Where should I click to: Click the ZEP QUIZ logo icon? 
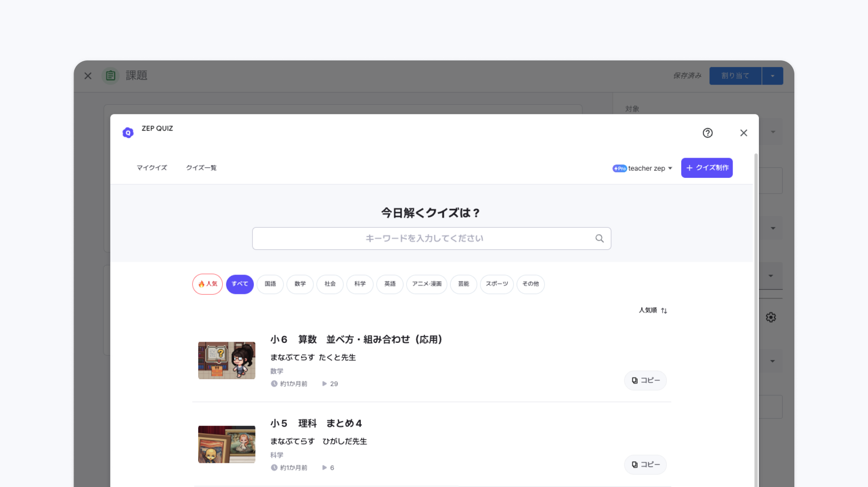click(x=128, y=133)
